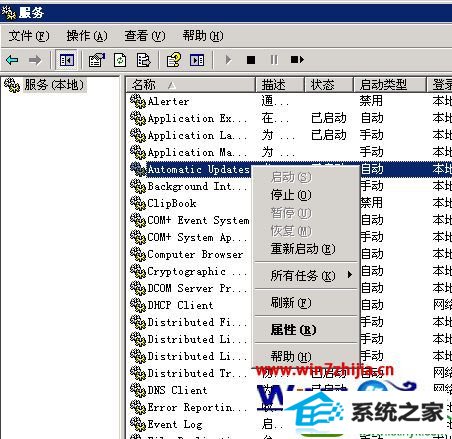Click the Export List toolbar icon
Image resolution: width=452 pixels, height=439 pixels.
pos(144,60)
